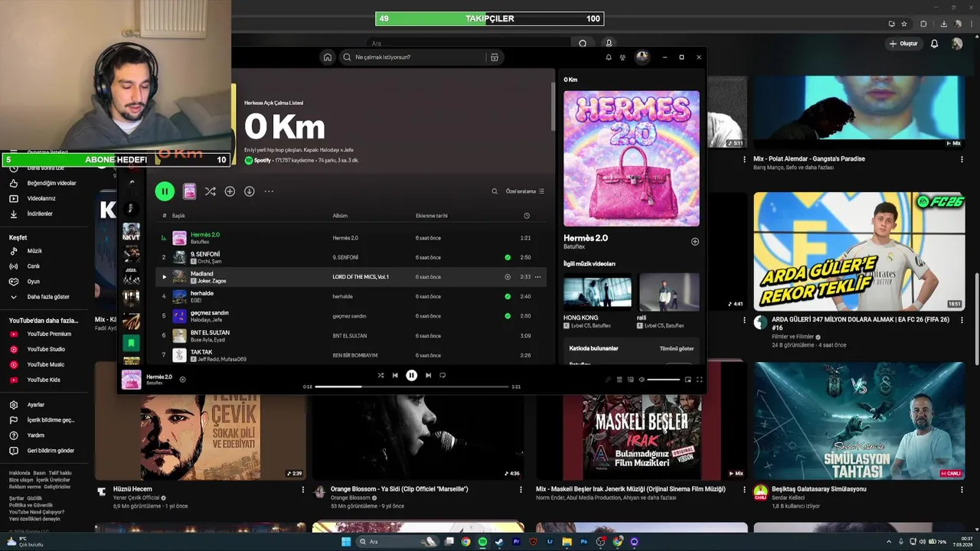Open Spotify friend activity icon
Screen dimensions: 980x551
click(x=622, y=57)
